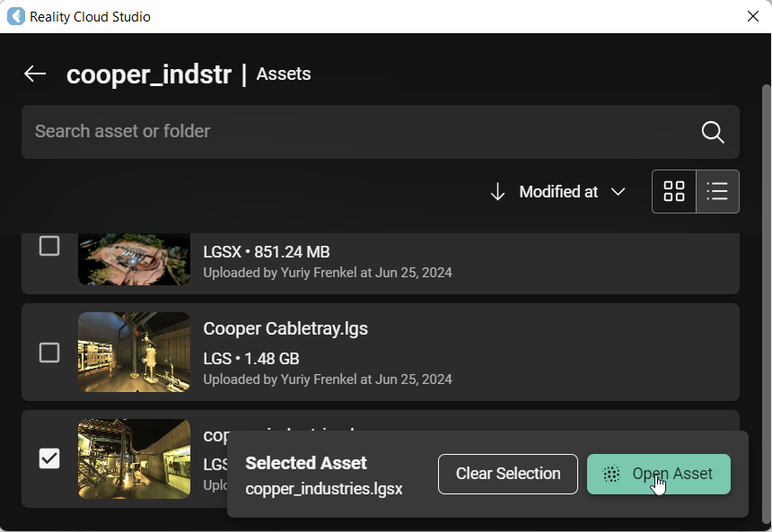
Task: Focus the Search asset or folder field
Action: tap(359, 132)
